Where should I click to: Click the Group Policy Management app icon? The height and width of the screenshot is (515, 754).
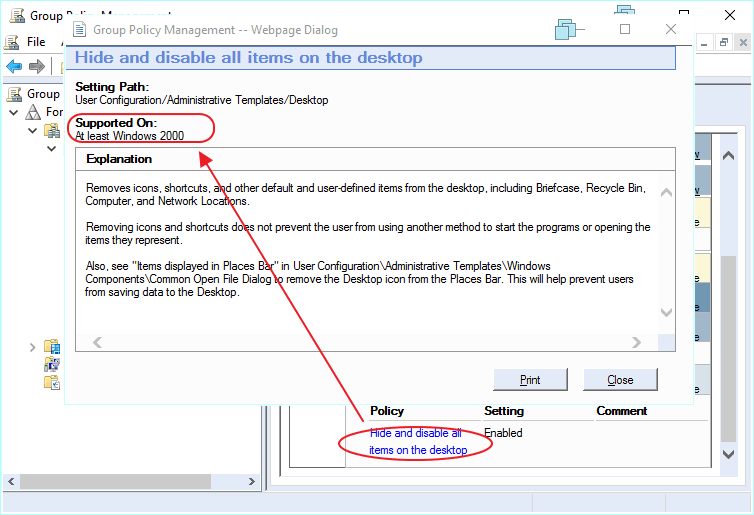click(17, 16)
